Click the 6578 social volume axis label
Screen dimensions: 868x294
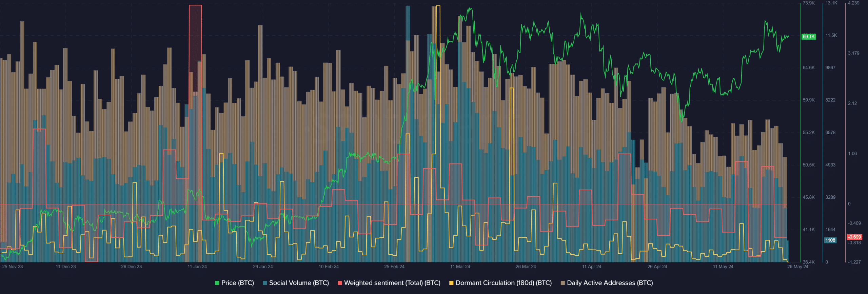click(830, 133)
